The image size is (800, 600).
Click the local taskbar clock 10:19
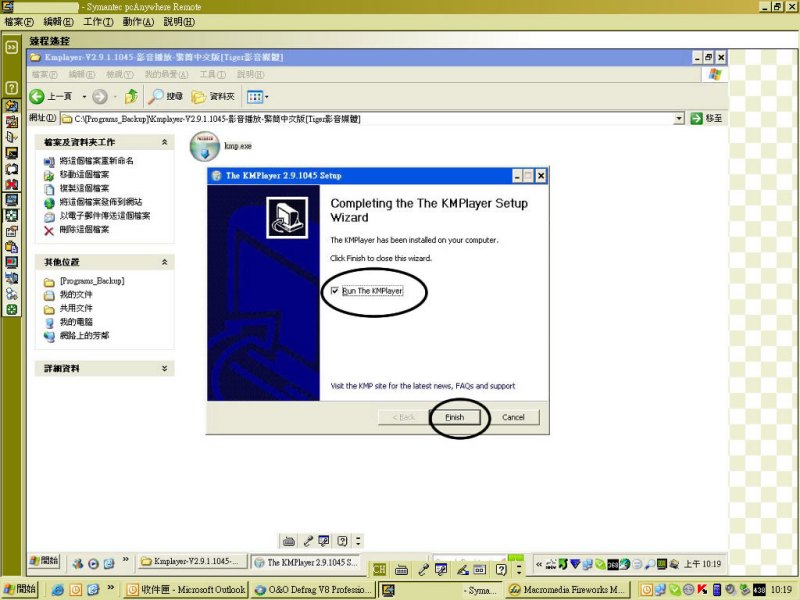click(781, 590)
